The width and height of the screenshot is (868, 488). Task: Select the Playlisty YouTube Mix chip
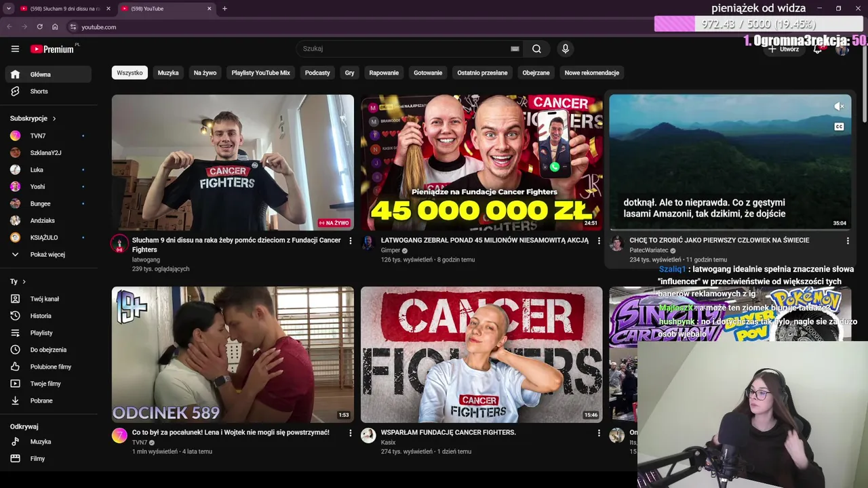(260, 73)
